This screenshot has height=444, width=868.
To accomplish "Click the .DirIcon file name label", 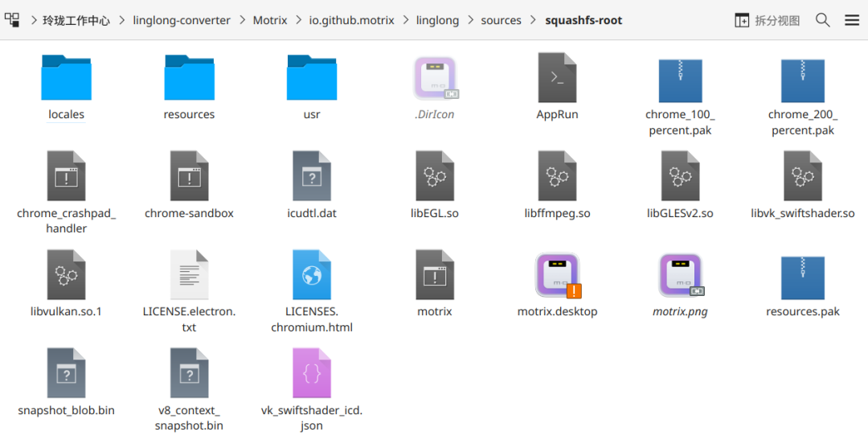I will tap(435, 114).
